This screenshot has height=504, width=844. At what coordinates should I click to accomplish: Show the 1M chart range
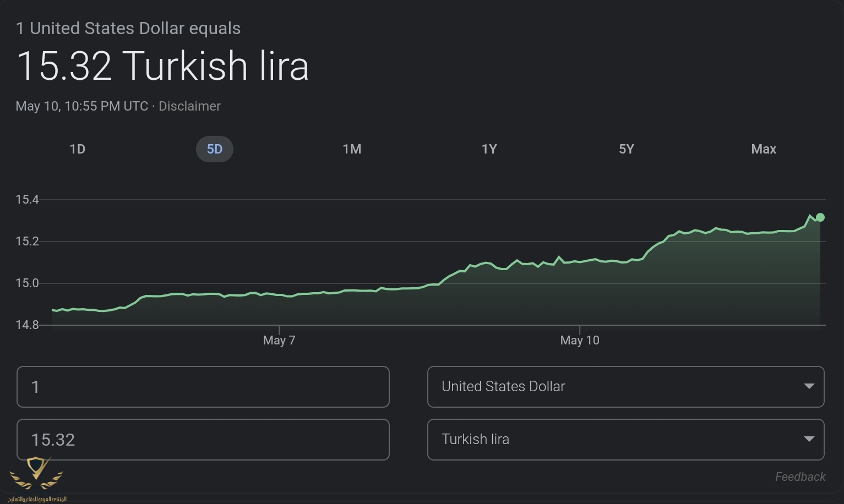[352, 149]
